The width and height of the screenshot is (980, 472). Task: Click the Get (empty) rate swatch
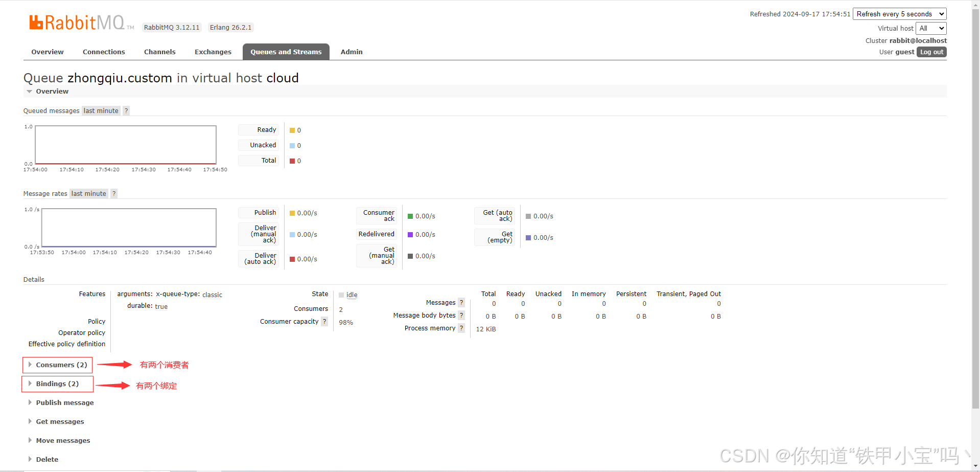528,238
